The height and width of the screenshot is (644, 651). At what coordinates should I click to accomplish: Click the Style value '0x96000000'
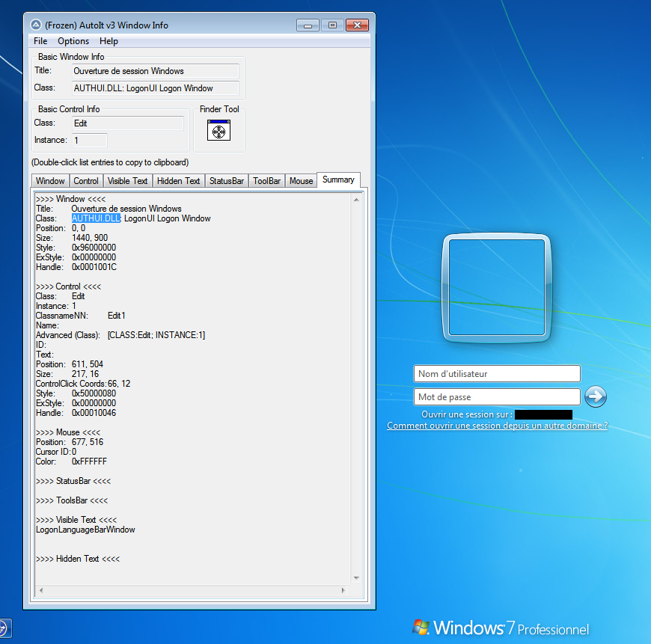click(94, 248)
